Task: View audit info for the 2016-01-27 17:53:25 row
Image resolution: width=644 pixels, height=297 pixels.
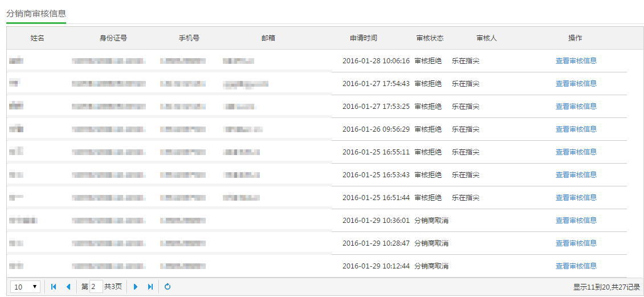Action: 576,107
